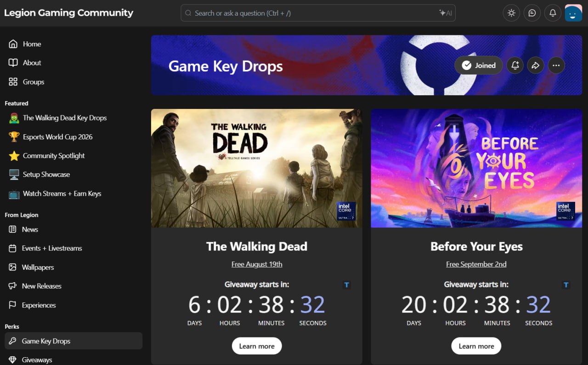Open the chat messages icon in header
The image size is (588, 365).
[532, 13]
